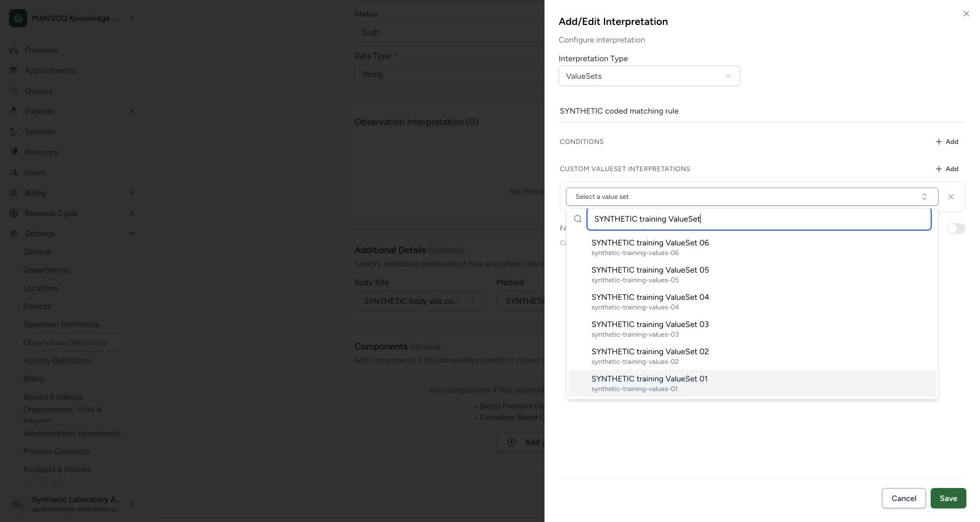
Task: Click the plus icon beside Conditions Add
Action: 939,142
